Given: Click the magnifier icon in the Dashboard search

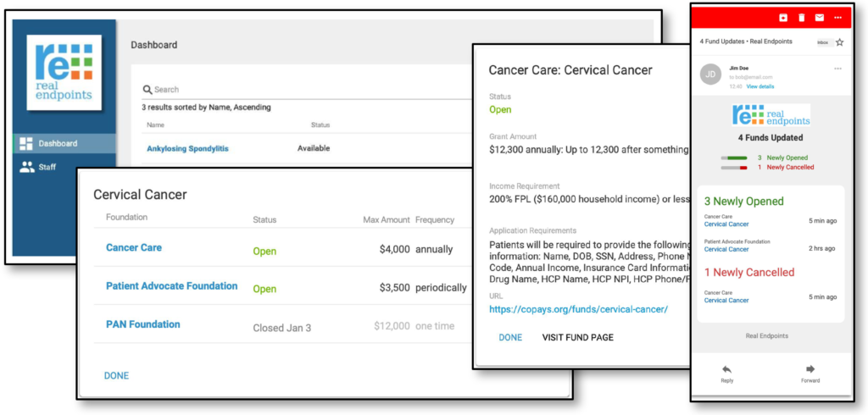Looking at the screenshot, I should point(147,90).
